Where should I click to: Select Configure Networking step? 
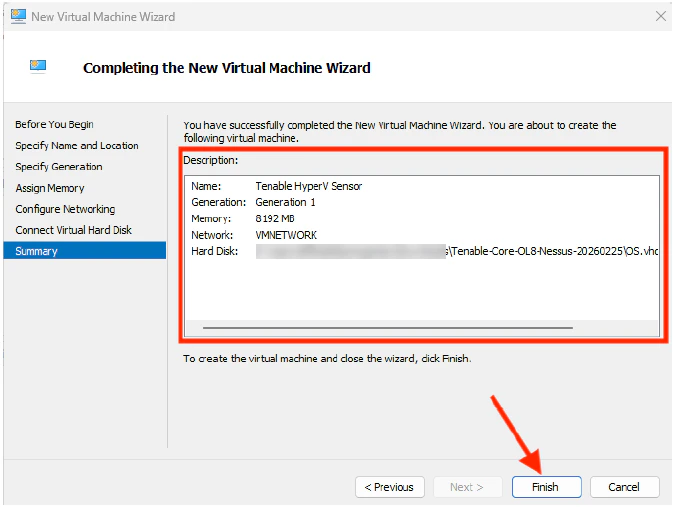(x=65, y=209)
